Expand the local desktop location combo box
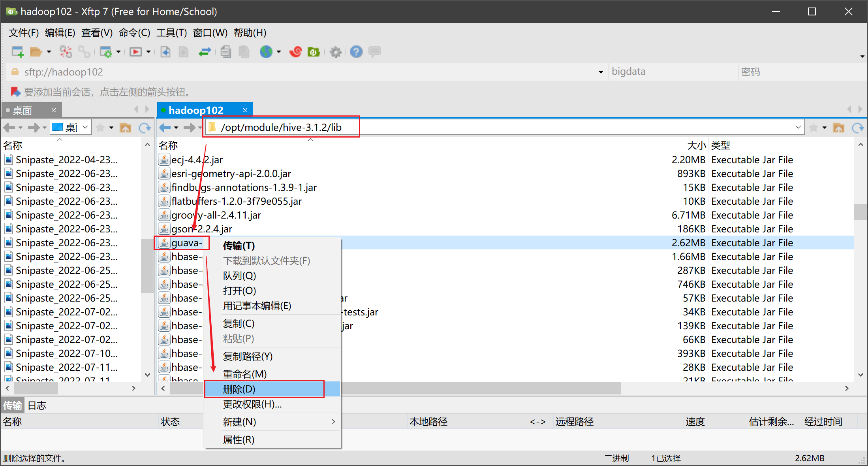Image resolution: width=868 pixels, height=466 pixels. click(x=85, y=127)
